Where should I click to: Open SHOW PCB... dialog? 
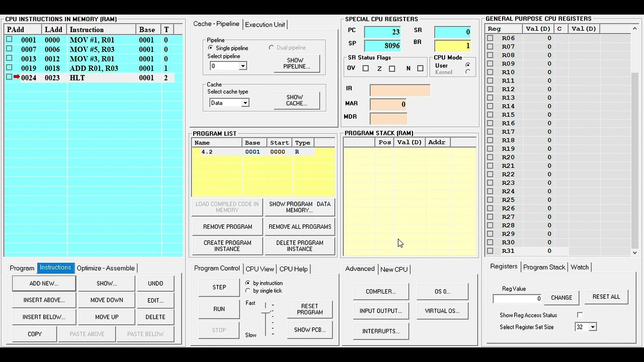pos(310,330)
